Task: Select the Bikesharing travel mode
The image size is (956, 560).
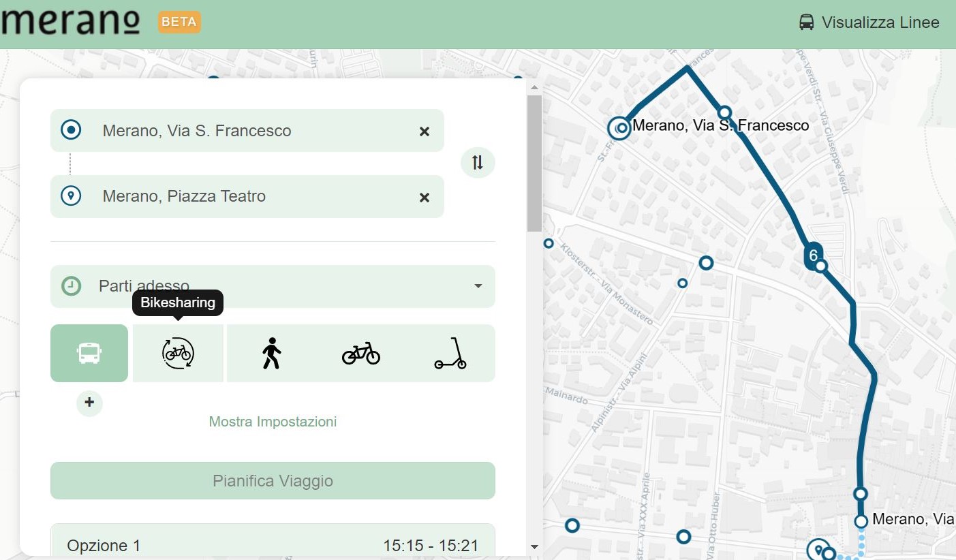Action: tap(178, 353)
